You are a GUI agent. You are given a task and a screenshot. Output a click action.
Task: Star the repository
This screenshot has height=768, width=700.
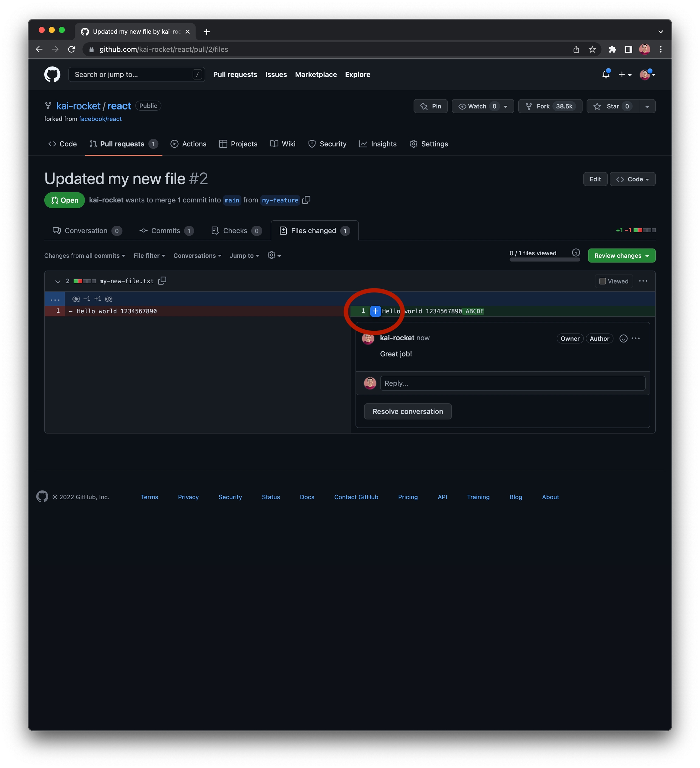click(x=612, y=106)
